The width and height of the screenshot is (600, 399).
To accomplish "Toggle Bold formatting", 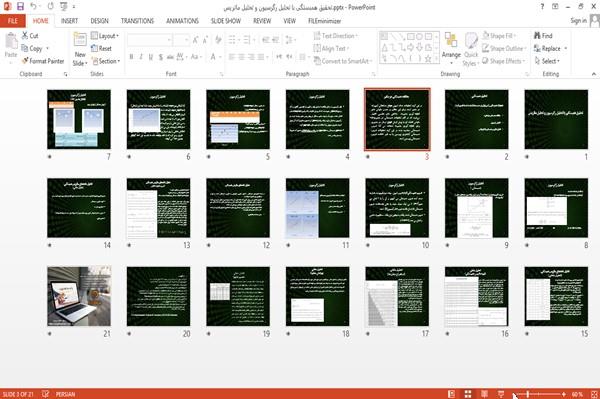I will [132, 57].
